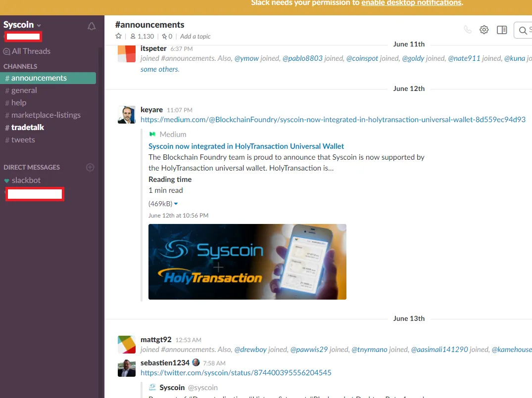Click 'some others' joined link

point(160,69)
